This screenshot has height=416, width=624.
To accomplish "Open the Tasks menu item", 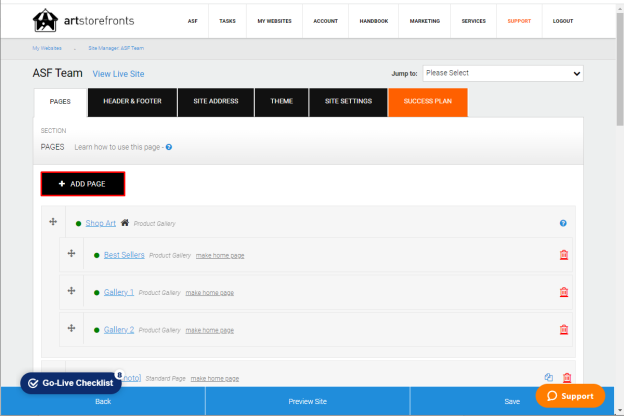I will point(227,21).
